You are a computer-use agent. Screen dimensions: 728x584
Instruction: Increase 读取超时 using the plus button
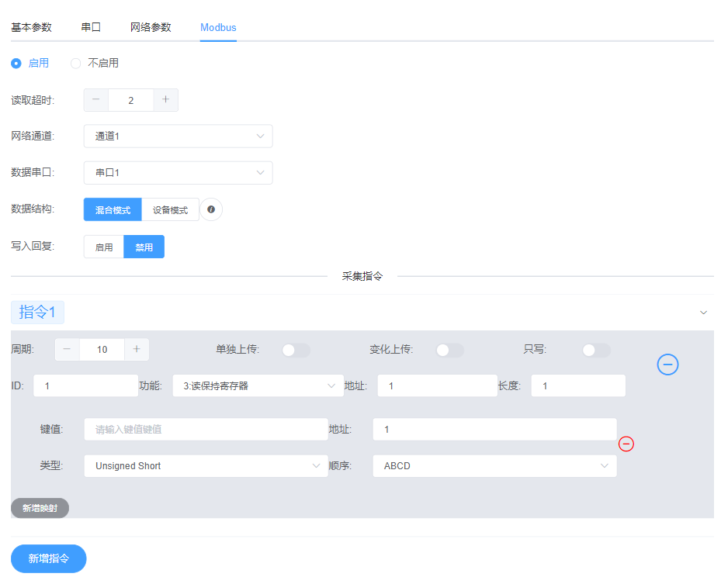pyautogui.click(x=167, y=100)
